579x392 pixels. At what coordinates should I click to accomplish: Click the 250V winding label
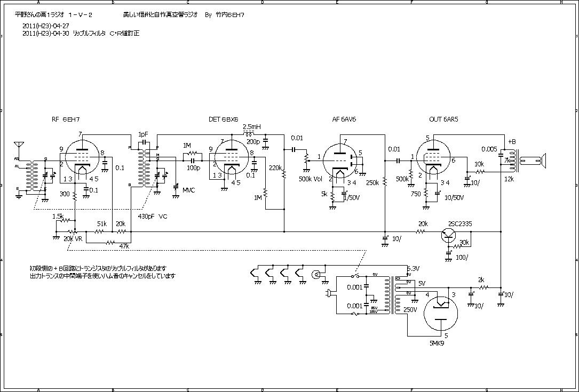point(410,309)
